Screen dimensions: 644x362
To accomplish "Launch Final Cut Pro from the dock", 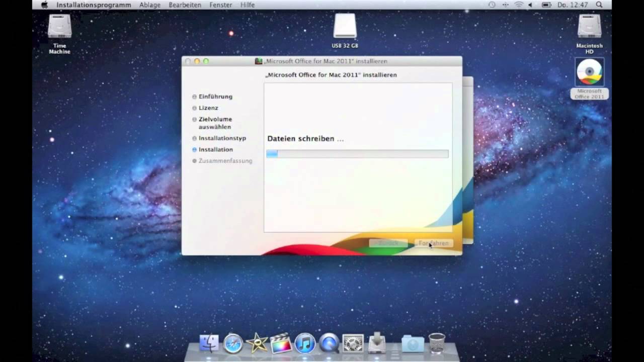I will pos(281,343).
